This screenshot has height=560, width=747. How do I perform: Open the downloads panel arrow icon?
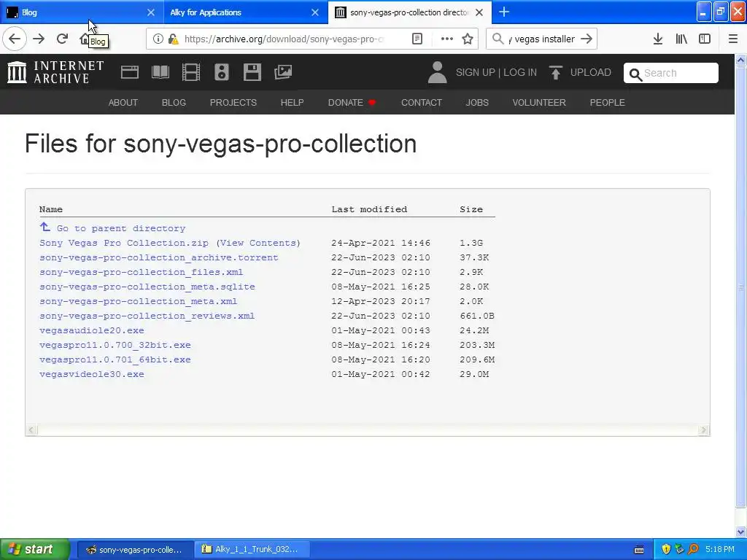tap(658, 39)
